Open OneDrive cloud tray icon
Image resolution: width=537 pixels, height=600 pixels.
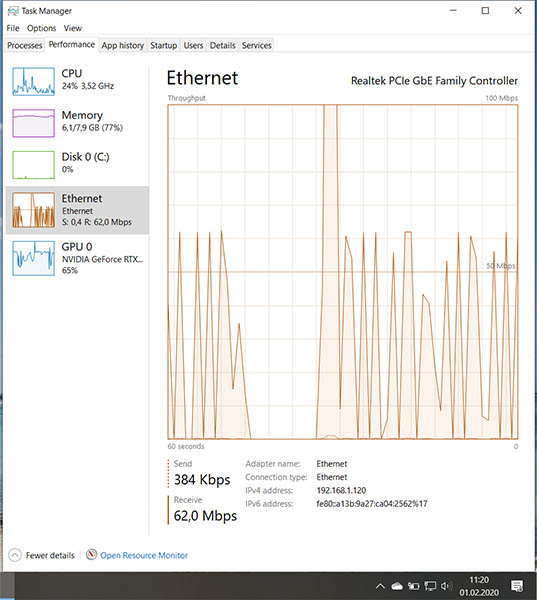tap(397, 586)
